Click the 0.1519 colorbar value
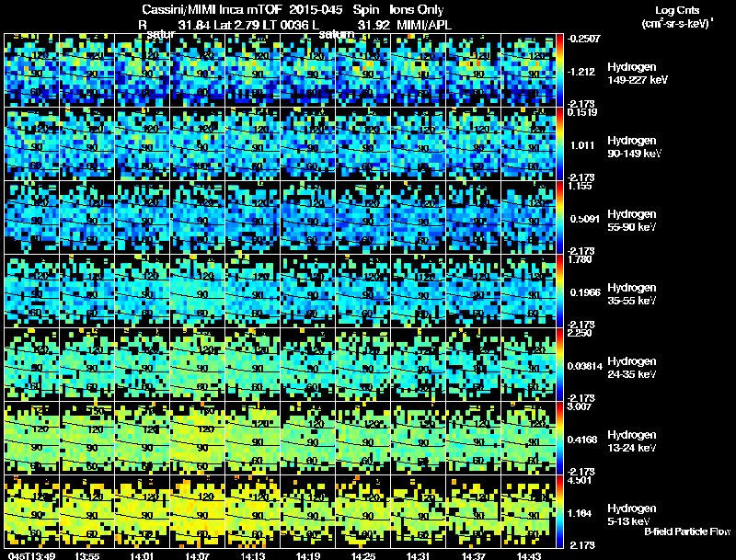 582,112
